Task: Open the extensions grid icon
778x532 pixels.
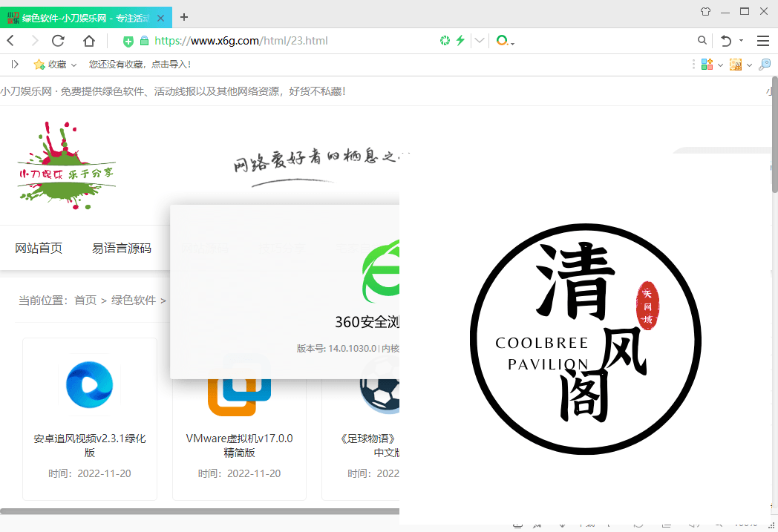Action: (707, 65)
